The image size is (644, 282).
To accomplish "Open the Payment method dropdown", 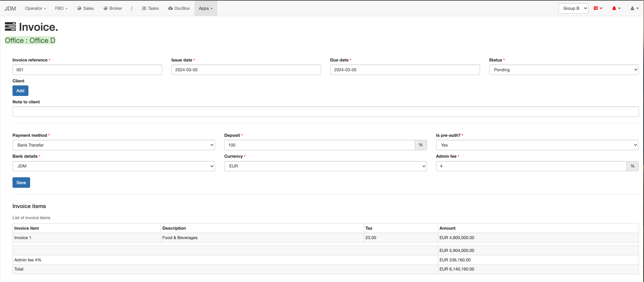I will point(114,145).
